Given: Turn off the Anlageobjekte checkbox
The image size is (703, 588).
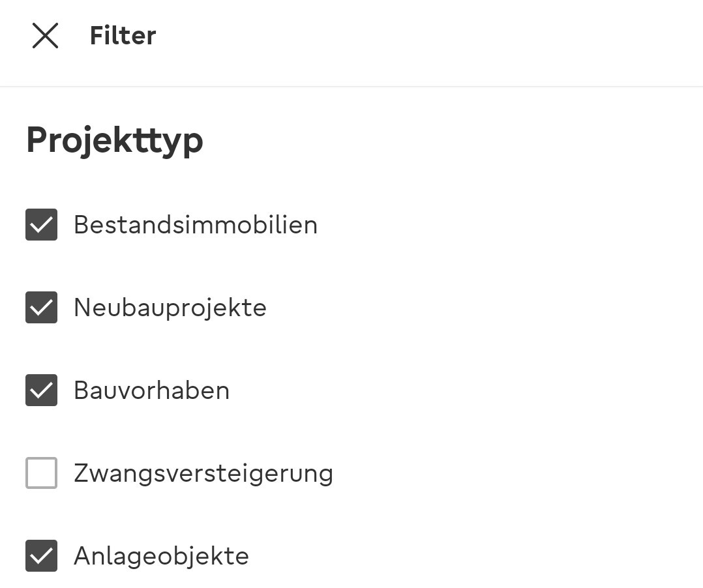Looking at the screenshot, I should pyautogui.click(x=41, y=556).
